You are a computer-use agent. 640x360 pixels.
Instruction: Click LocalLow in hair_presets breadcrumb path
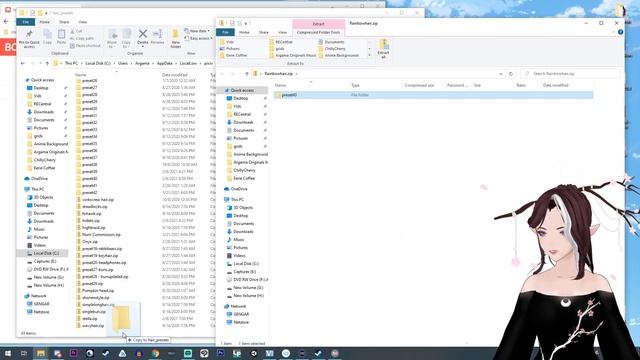[188, 64]
